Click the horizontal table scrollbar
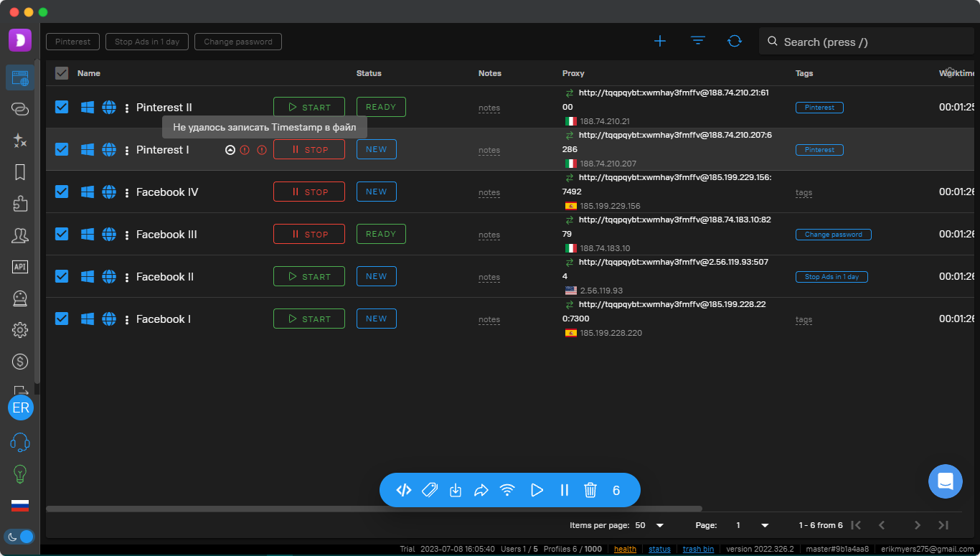 coord(374,509)
